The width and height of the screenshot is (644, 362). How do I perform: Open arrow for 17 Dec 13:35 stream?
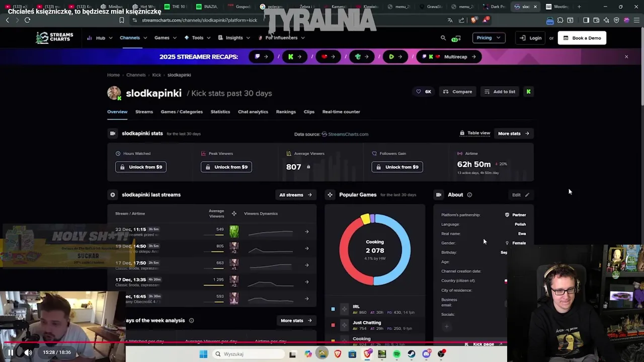click(x=307, y=282)
